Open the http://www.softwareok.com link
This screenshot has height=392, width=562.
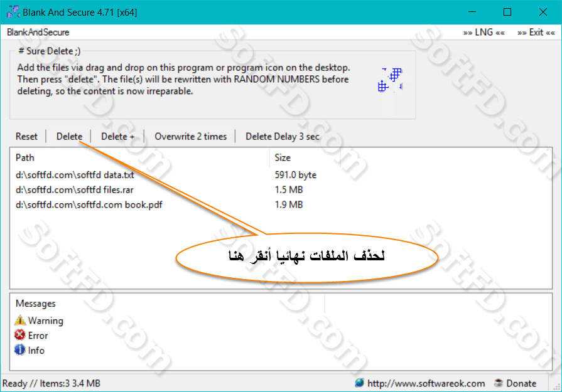[426, 383]
